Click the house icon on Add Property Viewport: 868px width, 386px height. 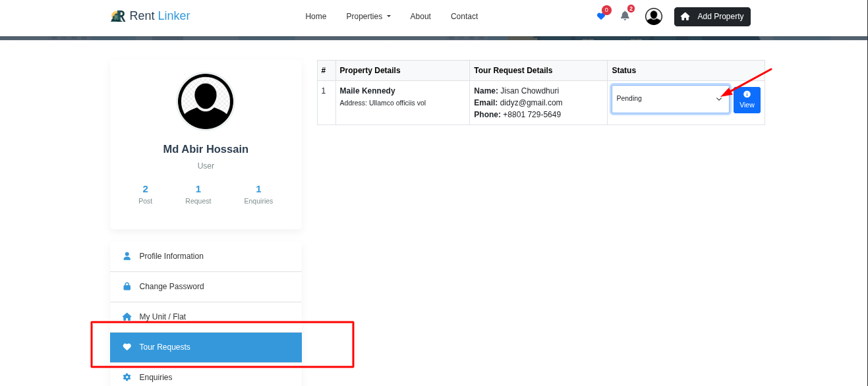click(685, 16)
